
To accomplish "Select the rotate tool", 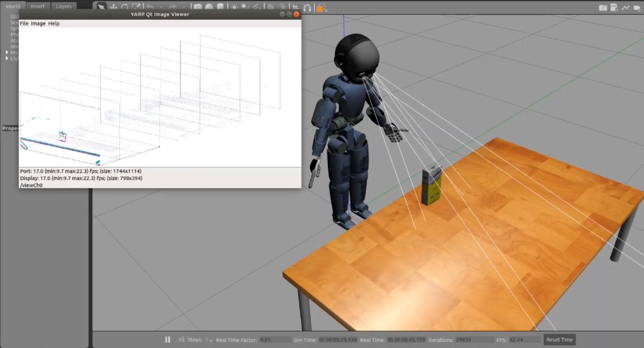I will pyautogui.click(x=124, y=7).
